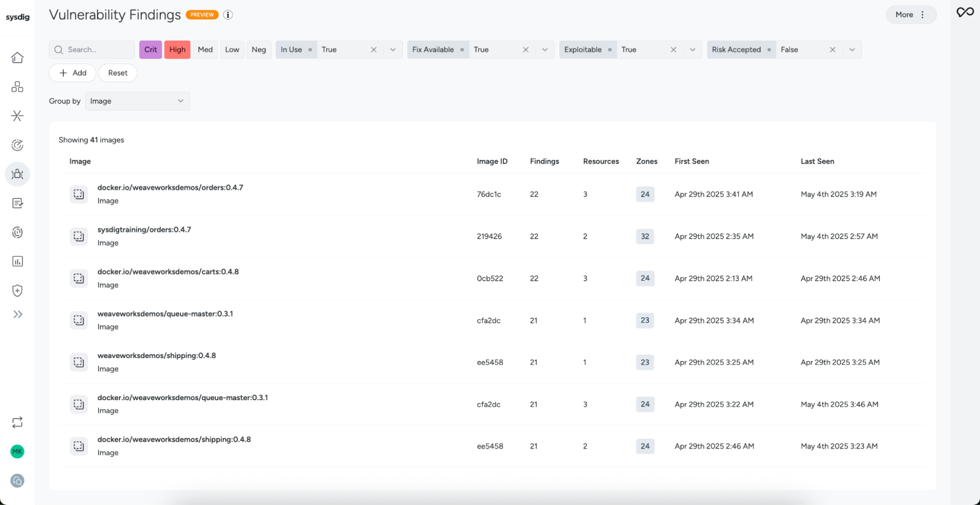Open the Home sidebar icon
The width and height of the screenshot is (980, 505).
(x=18, y=58)
